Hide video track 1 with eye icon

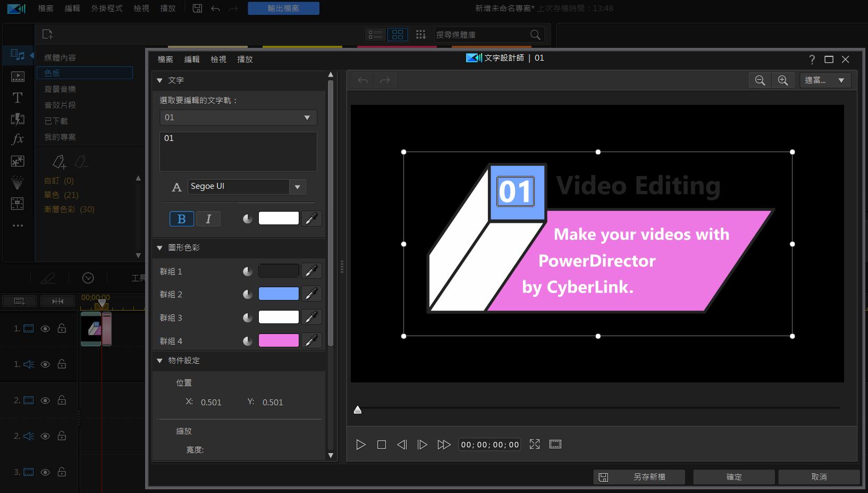[x=45, y=329]
